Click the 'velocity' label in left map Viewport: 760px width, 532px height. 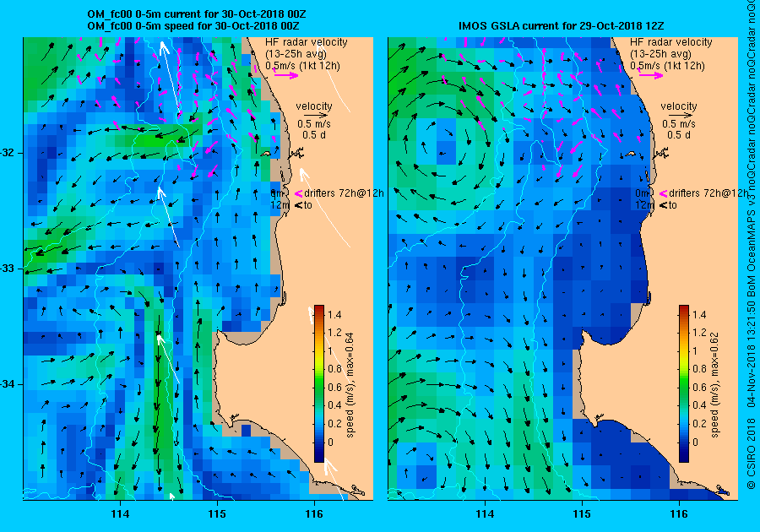(314, 106)
